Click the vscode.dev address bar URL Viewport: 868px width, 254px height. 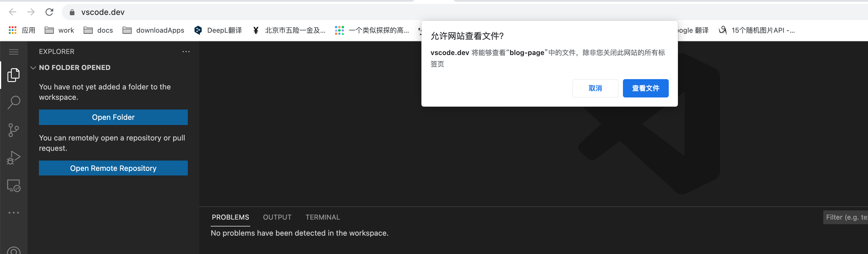pos(103,12)
